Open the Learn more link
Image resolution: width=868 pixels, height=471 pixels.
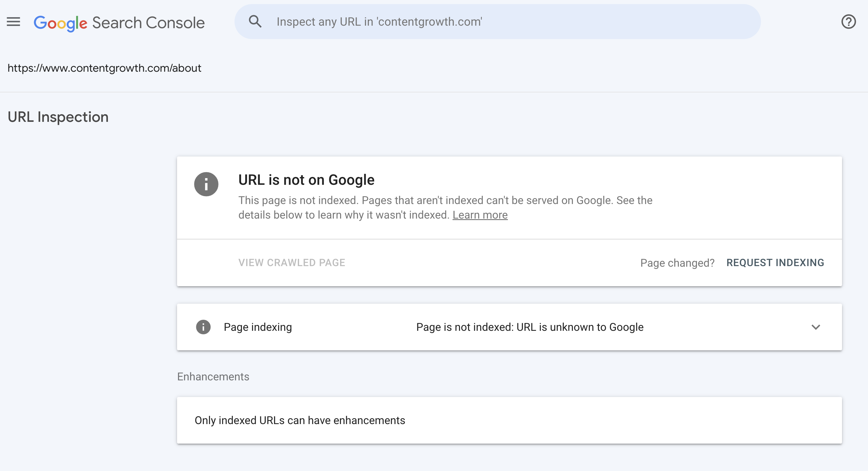480,215
